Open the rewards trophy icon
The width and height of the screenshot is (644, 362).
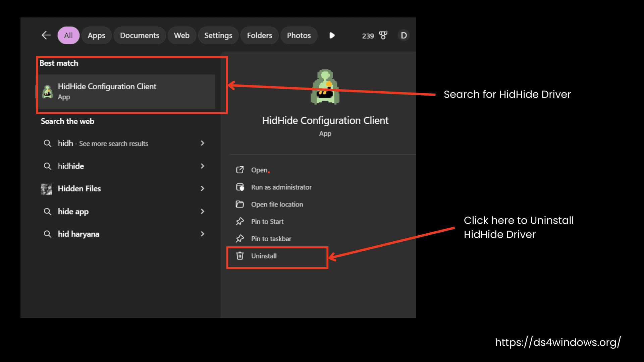click(383, 35)
